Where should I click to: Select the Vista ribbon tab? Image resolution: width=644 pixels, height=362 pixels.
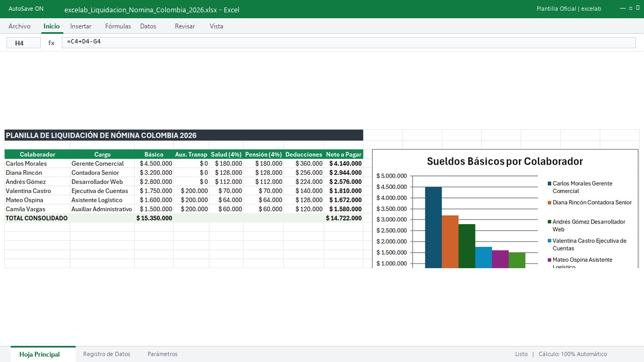tap(217, 26)
